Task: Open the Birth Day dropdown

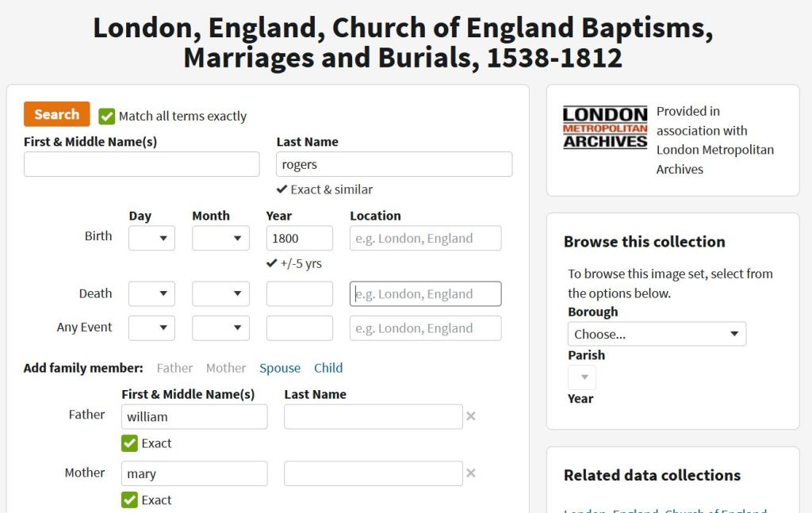Action: (151, 238)
